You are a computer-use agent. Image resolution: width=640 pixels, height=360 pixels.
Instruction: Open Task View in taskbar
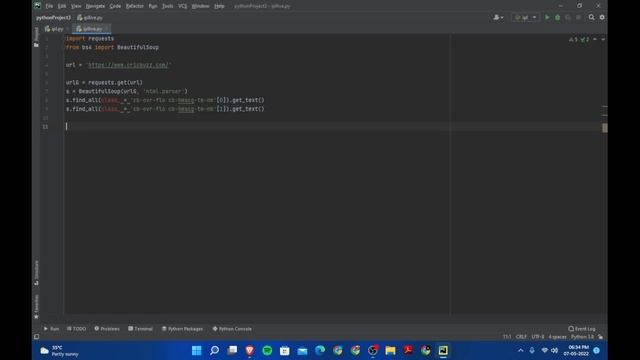(x=232, y=351)
